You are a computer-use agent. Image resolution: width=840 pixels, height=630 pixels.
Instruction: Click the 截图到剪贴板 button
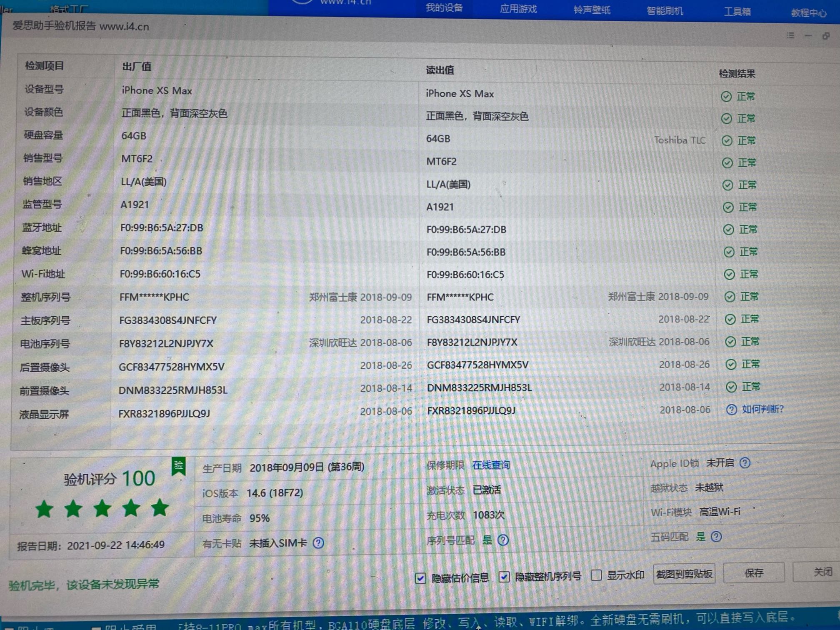pyautogui.click(x=684, y=574)
